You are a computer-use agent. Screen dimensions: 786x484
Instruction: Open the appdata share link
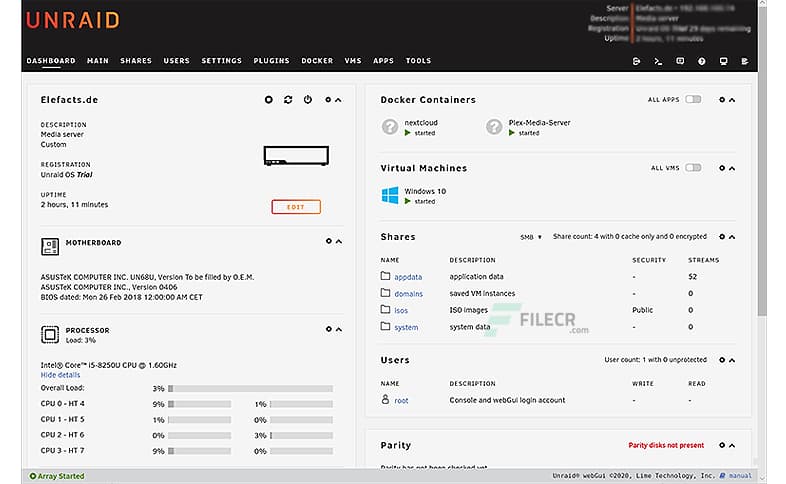408,276
